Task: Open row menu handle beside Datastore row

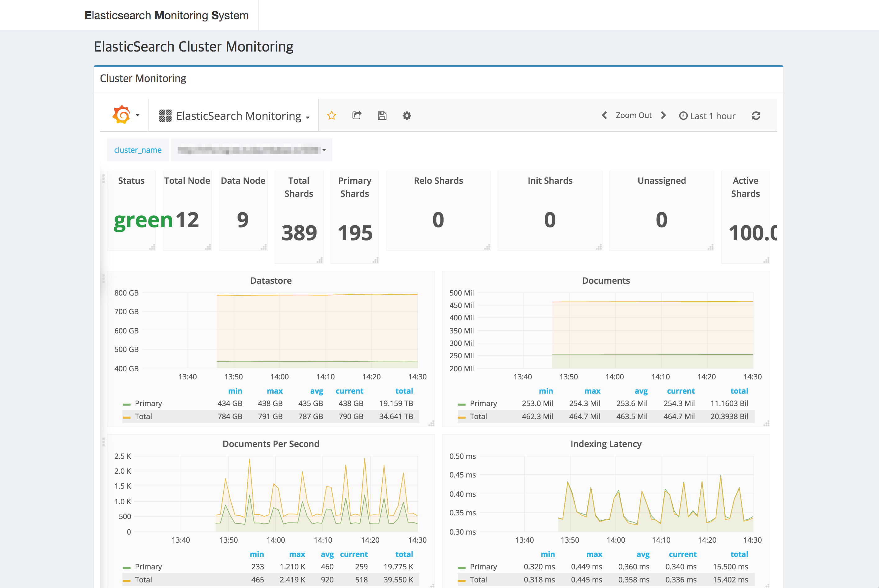Action: pos(103,278)
